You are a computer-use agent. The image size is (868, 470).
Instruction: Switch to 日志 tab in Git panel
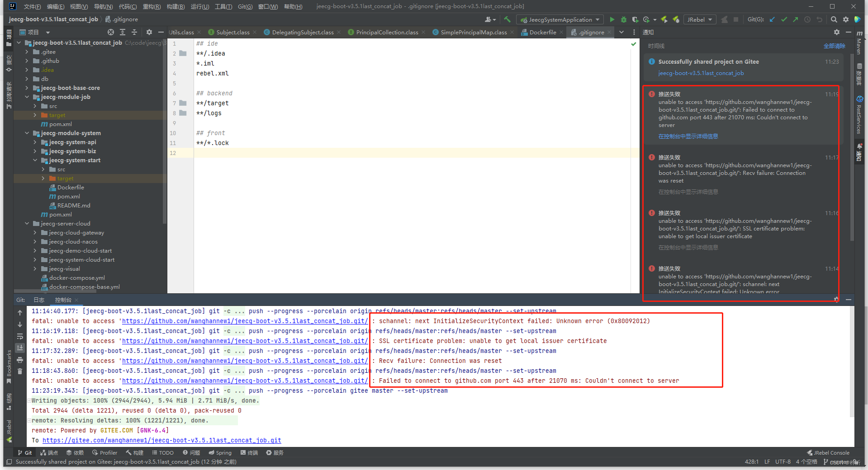[39, 300]
